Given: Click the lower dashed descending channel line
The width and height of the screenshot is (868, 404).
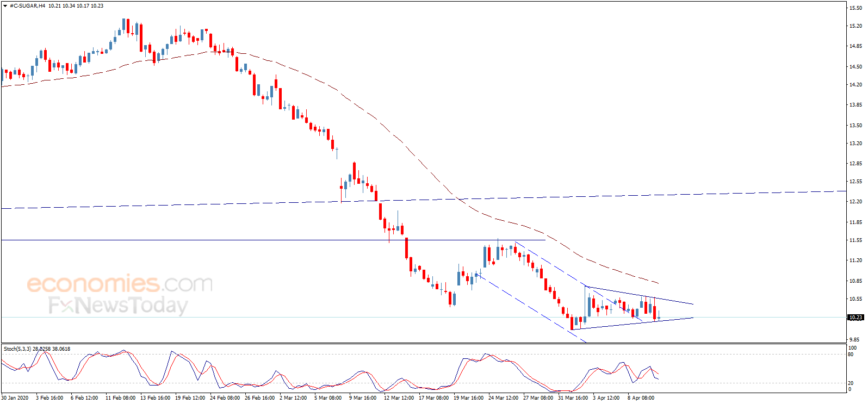Looking at the screenshot, I should click(531, 308).
